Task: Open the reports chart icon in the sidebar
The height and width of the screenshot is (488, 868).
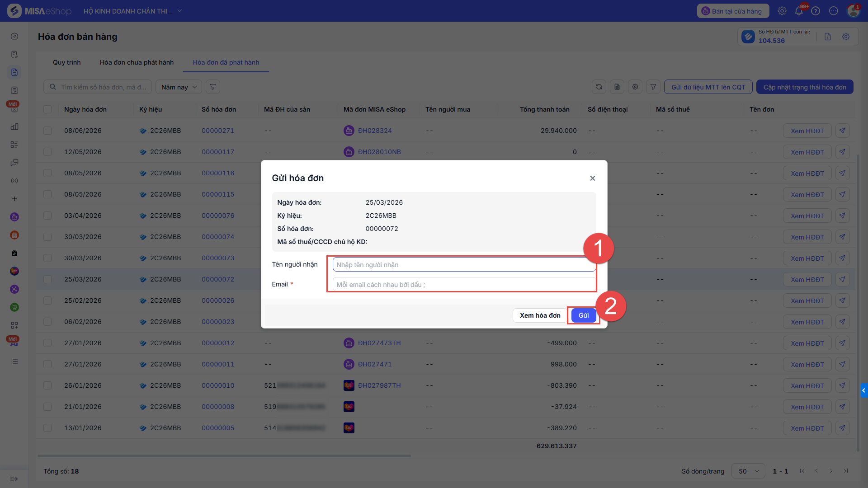Action: coord(14,127)
